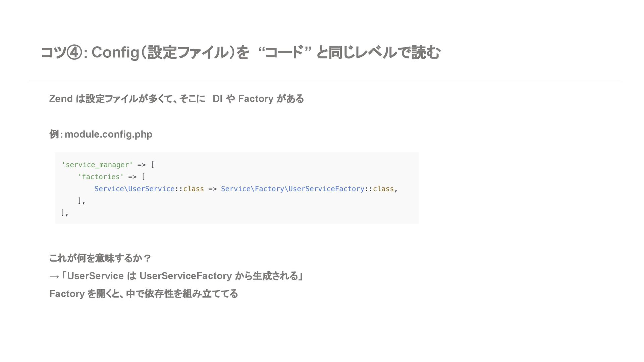Click the 'service_manager' string in the code

click(x=97, y=165)
